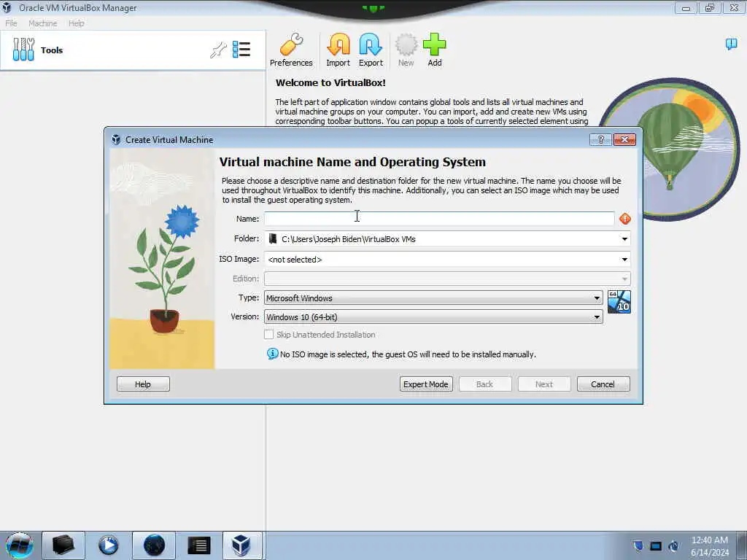Click the VirtualBox cube icon in dialog title
Image resolution: width=747 pixels, height=560 pixels.
(116, 139)
